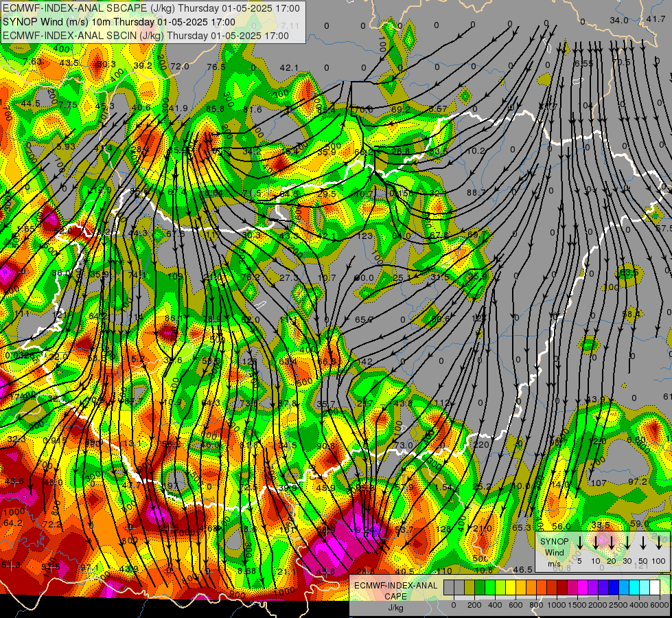Click the 20 m/s wind arrow in legend

[x=612, y=543]
